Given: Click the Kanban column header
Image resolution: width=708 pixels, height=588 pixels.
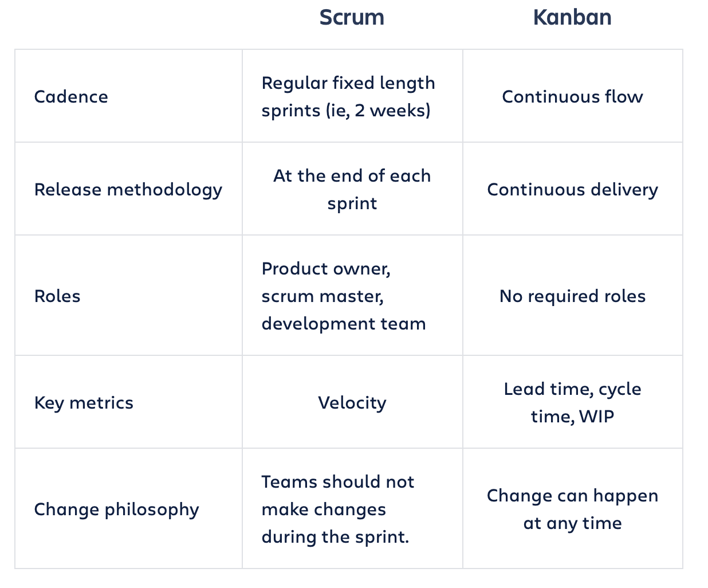Looking at the screenshot, I should [x=572, y=17].
